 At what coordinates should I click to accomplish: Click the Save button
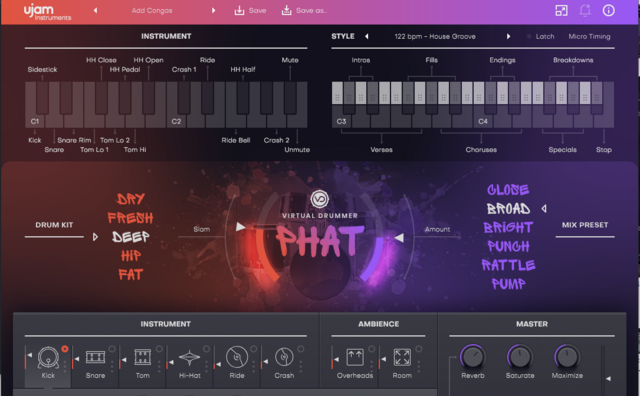(250, 11)
